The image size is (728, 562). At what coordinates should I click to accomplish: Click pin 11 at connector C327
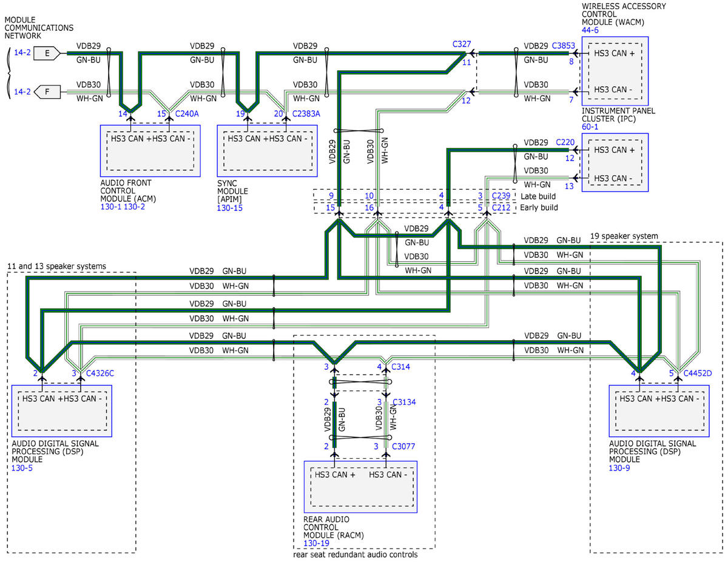(x=466, y=62)
